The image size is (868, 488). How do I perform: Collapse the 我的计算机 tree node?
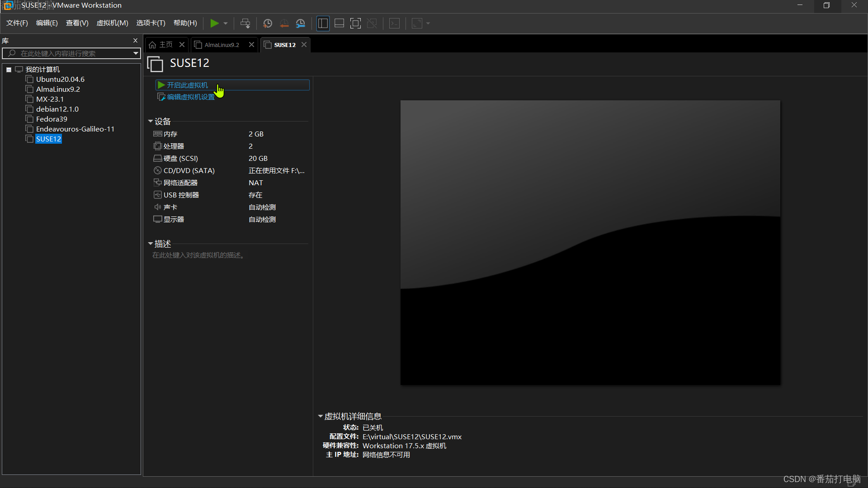pyautogui.click(x=9, y=70)
